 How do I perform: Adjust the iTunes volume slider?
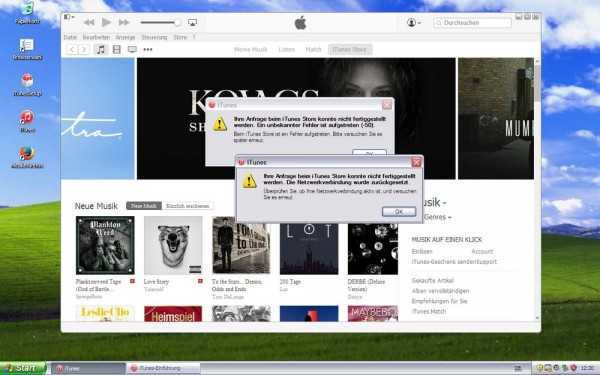click(x=160, y=23)
